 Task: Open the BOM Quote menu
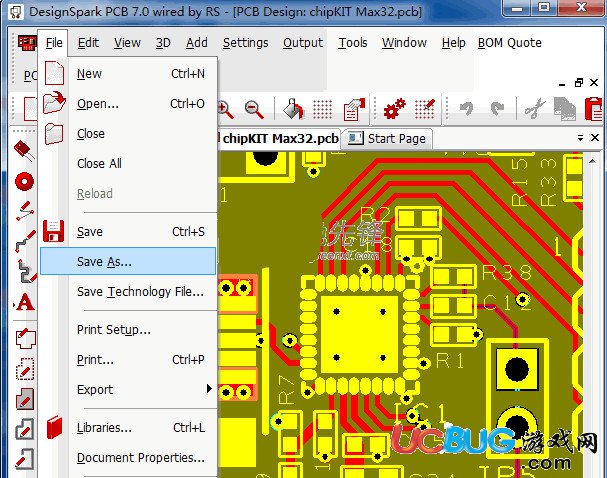509,43
